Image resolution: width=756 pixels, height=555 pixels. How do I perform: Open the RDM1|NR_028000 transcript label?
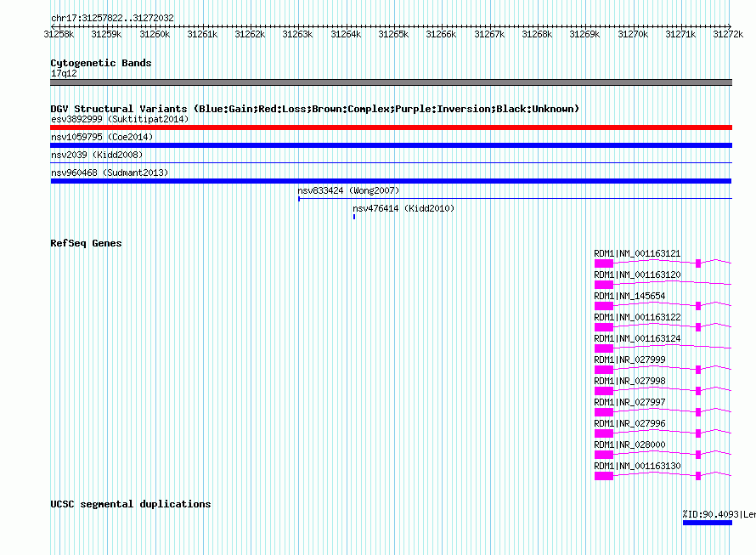(x=629, y=445)
